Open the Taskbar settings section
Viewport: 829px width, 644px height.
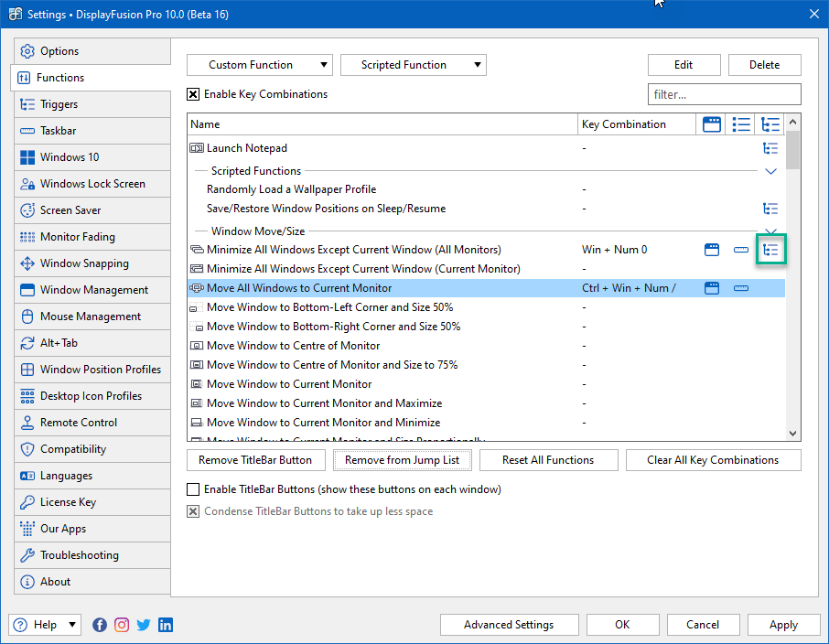tap(92, 131)
